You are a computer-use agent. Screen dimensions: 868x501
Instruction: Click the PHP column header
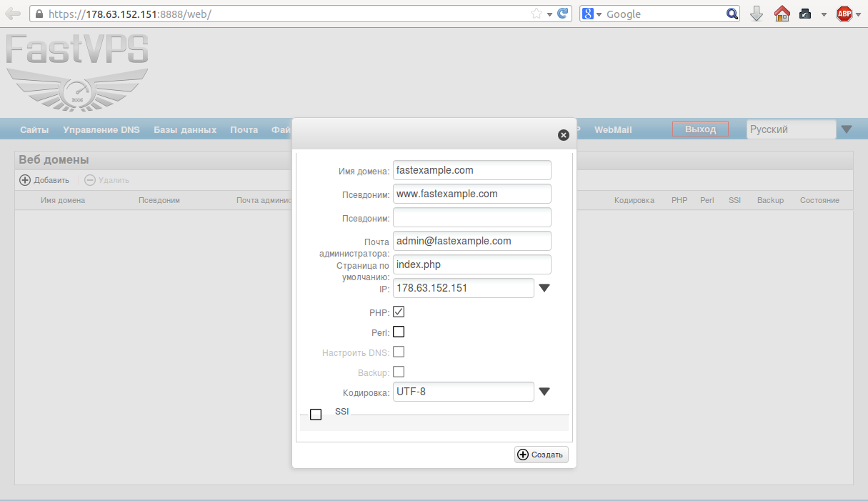tap(679, 200)
